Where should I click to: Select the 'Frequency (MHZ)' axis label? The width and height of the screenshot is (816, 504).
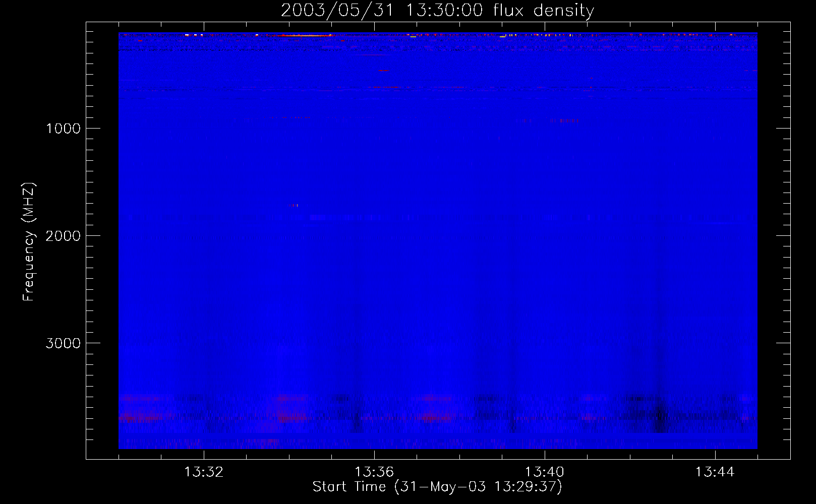29,242
